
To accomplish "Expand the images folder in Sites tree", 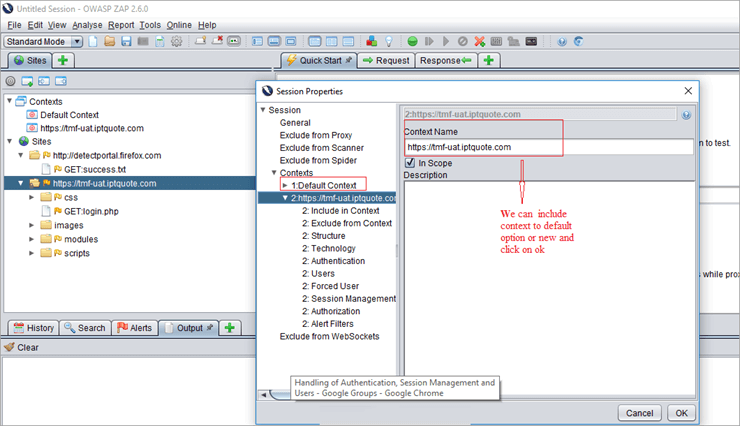I will coord(32,225).
